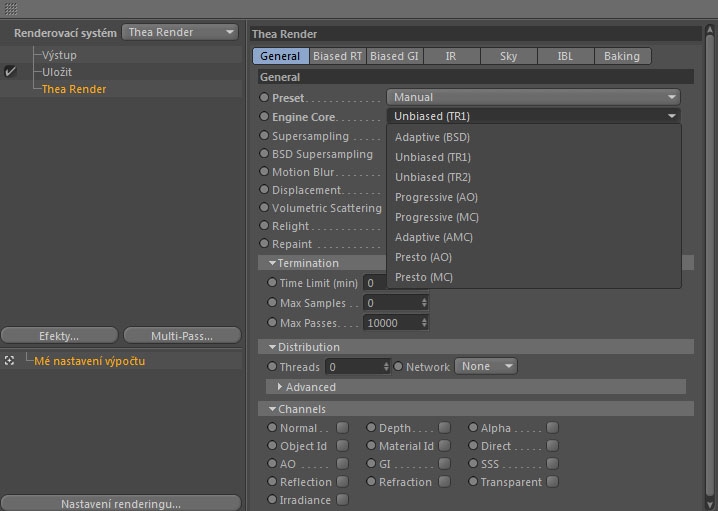Click the Threads value field

[358, 366]
